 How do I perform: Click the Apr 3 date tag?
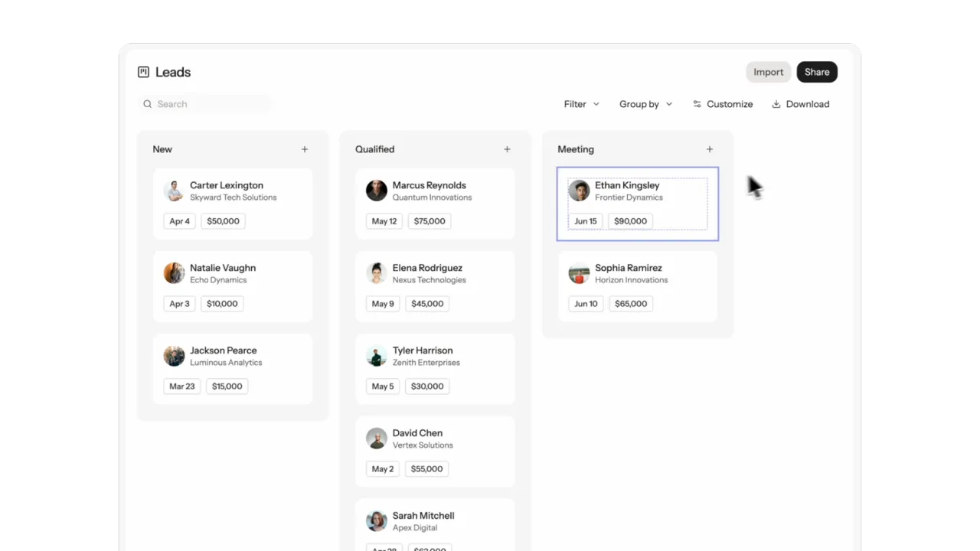point(180,304)
